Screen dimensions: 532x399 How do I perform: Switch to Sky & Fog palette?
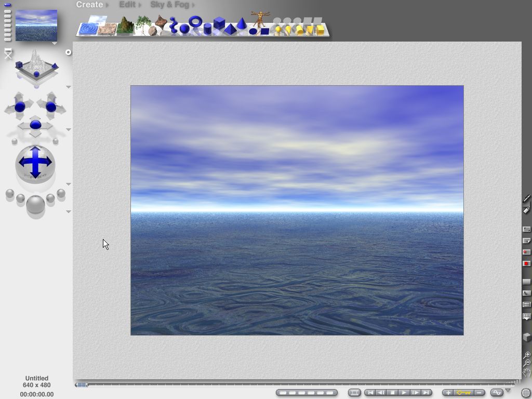coord(170,5)
